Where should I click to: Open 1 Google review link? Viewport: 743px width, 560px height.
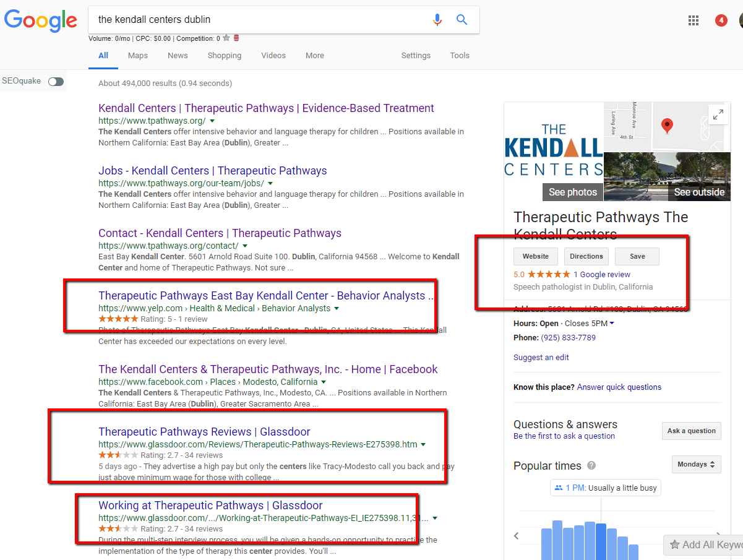[x=602, y=274]
